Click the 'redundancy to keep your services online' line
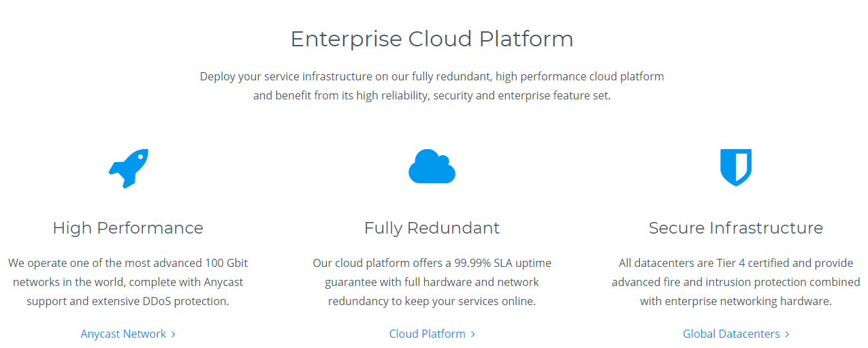This screenshot has height=348, width=868. 432,301
